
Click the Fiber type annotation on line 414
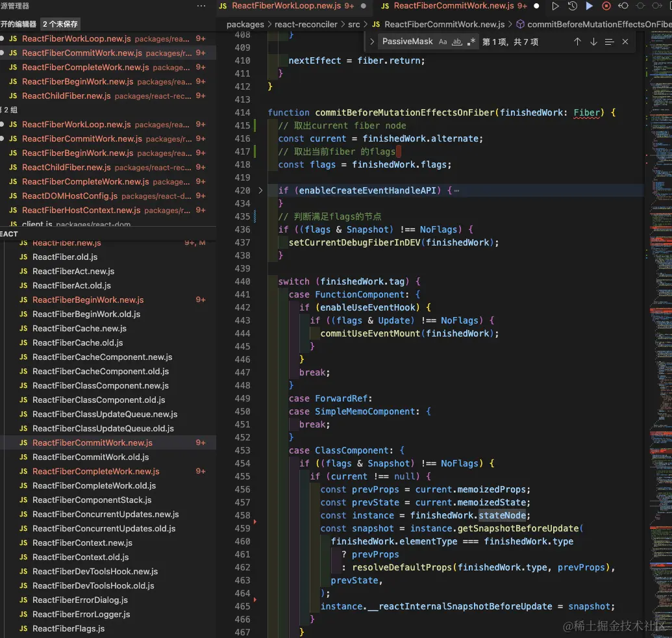click(587, 113)
